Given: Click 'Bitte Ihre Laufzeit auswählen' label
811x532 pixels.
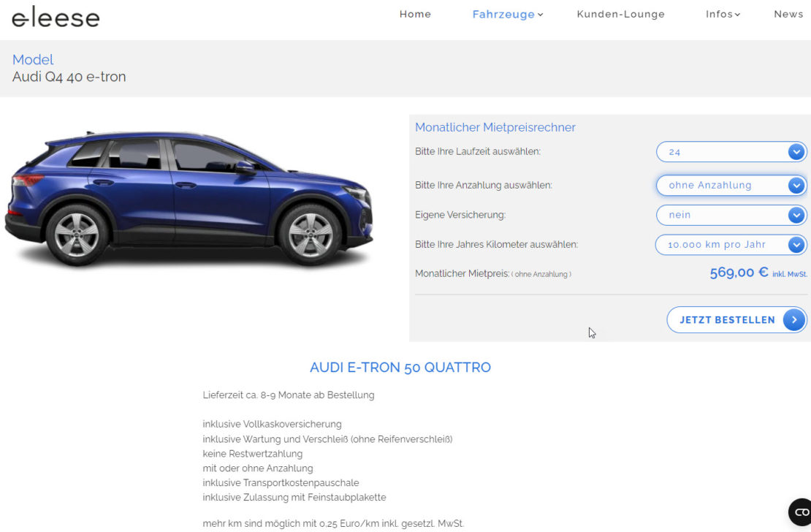Looking at the screenshot, I should [x=477, y=151].
